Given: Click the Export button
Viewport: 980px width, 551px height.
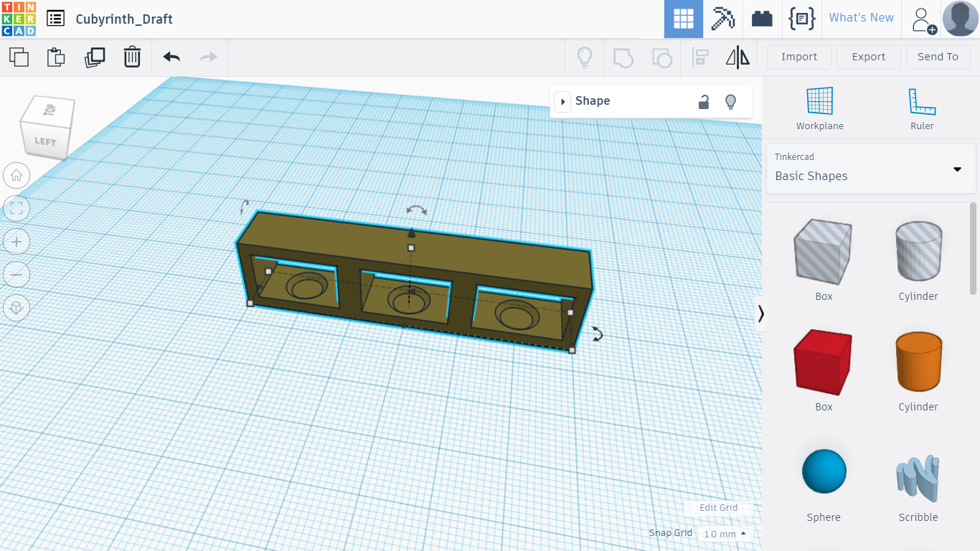Looking at the screenshot, I should [869, 57].
